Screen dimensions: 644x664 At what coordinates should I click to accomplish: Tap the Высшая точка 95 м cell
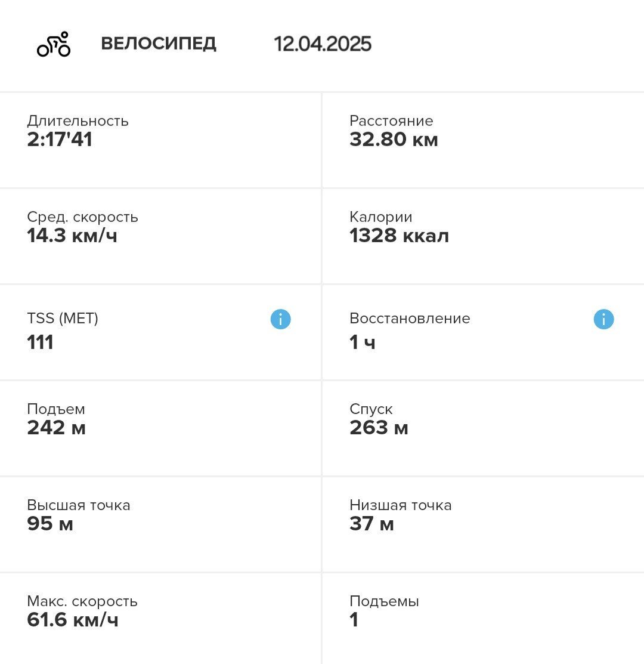coord(160,524)
